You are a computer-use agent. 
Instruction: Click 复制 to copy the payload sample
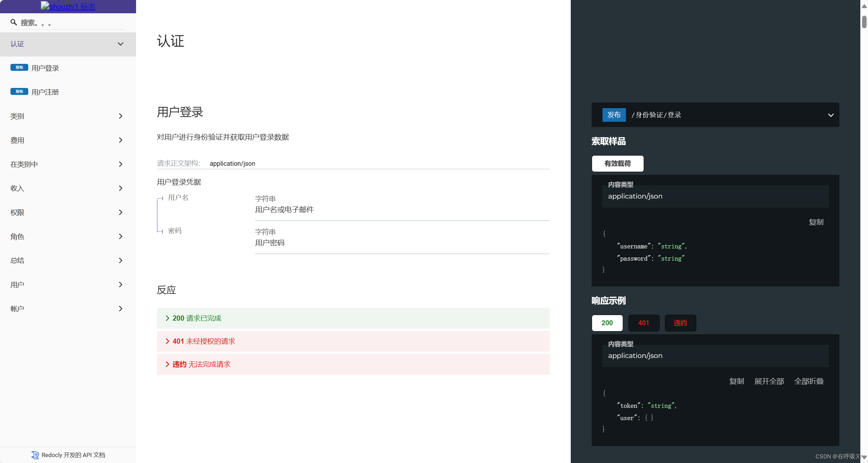coord(816,222)
